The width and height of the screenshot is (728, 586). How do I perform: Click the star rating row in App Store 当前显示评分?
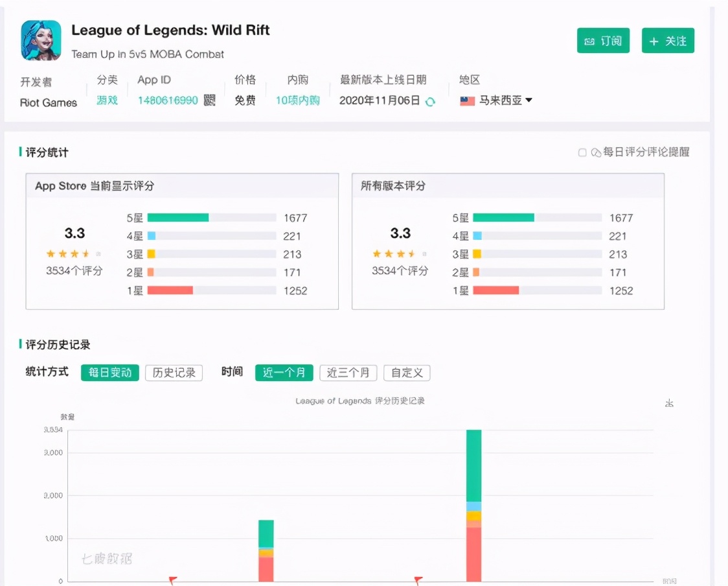[x=74, y=253]
